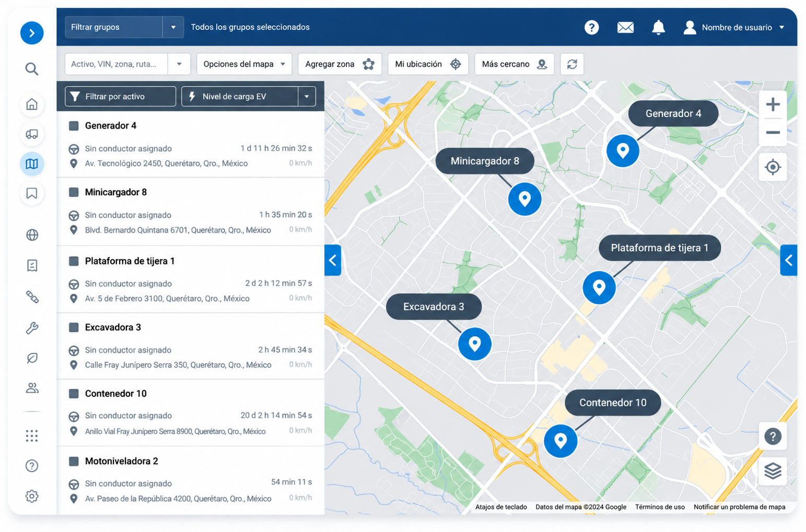Click the Filtrar por activo button
The image size is (806, 532).
[120, 97]
